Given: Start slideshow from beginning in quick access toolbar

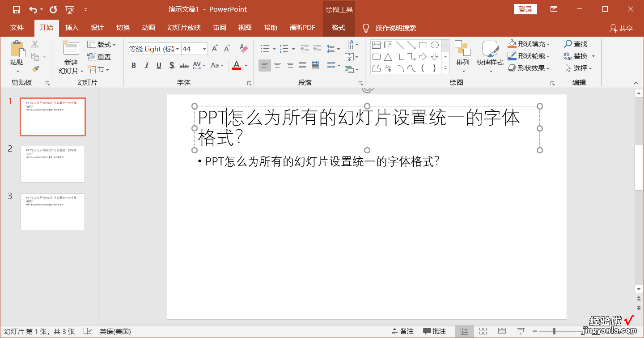Looking at the screenshot, I should [69, 9].
